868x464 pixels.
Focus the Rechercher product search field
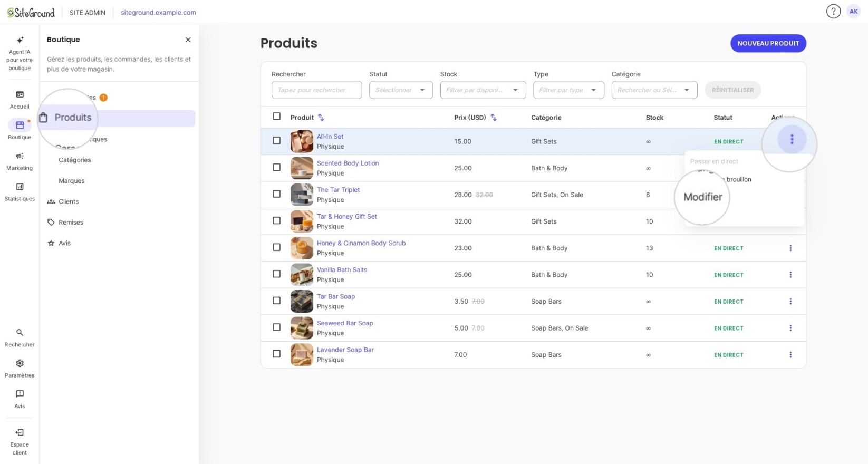317,90
